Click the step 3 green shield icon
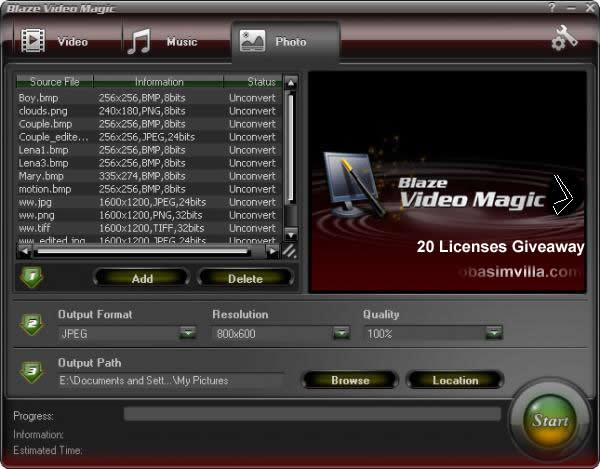This screenshot has width=600, height=469. (x=31, y=373)
